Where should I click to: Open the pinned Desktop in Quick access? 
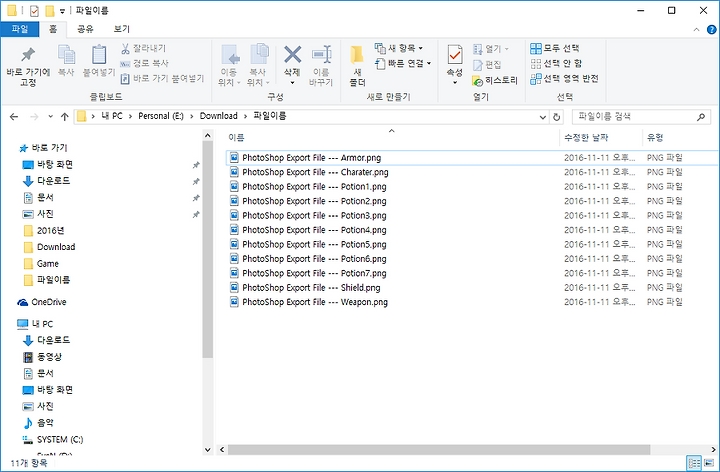click(x=48, y=164)
